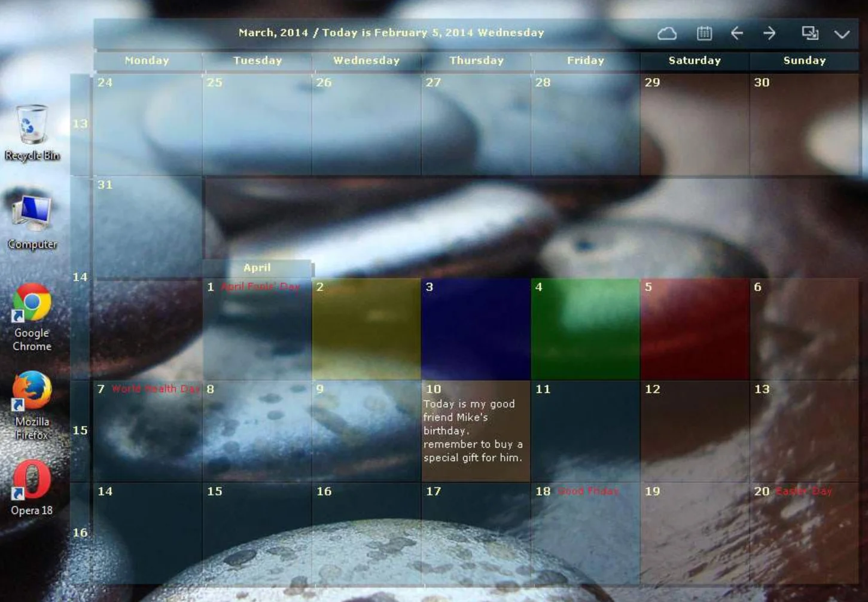Select week number 13
This screenshot has height=602, width=868.
pos(80,124)
